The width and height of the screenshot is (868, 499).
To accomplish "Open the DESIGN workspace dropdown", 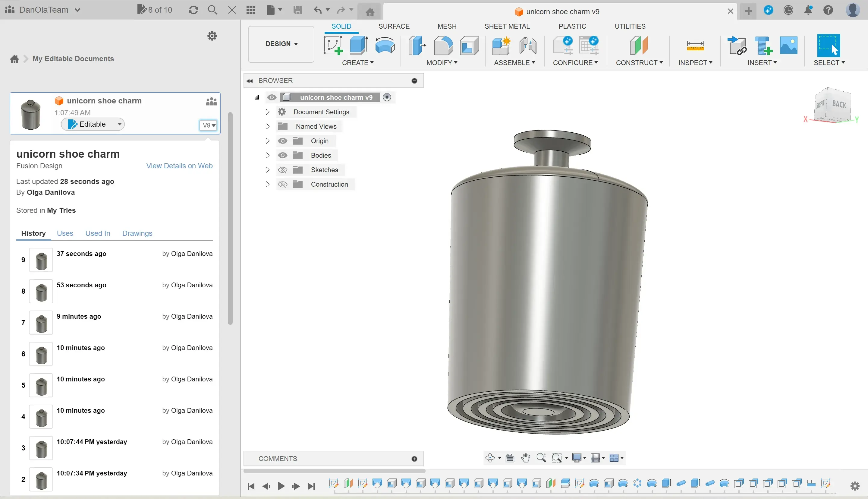I will coord(281,44).
